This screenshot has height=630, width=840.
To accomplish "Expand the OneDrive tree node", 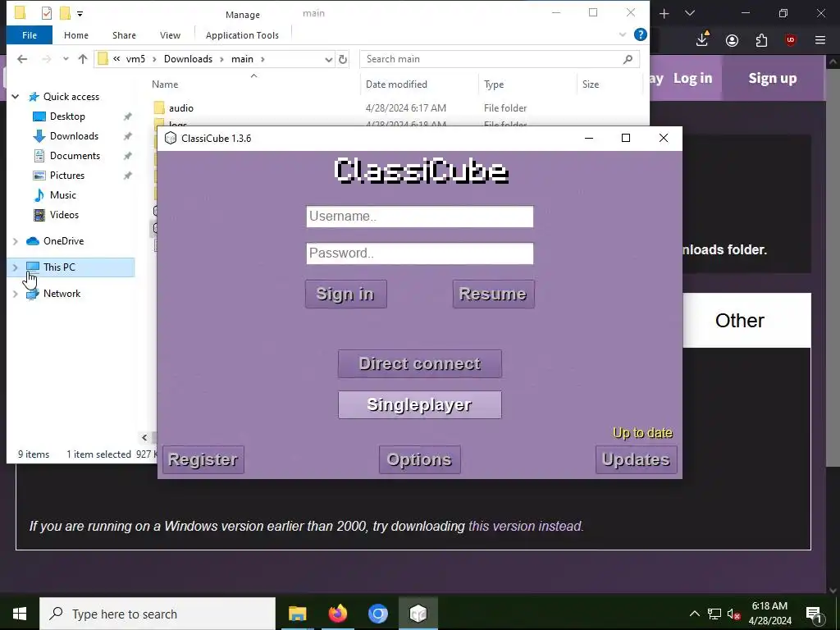I will (16, 241).
